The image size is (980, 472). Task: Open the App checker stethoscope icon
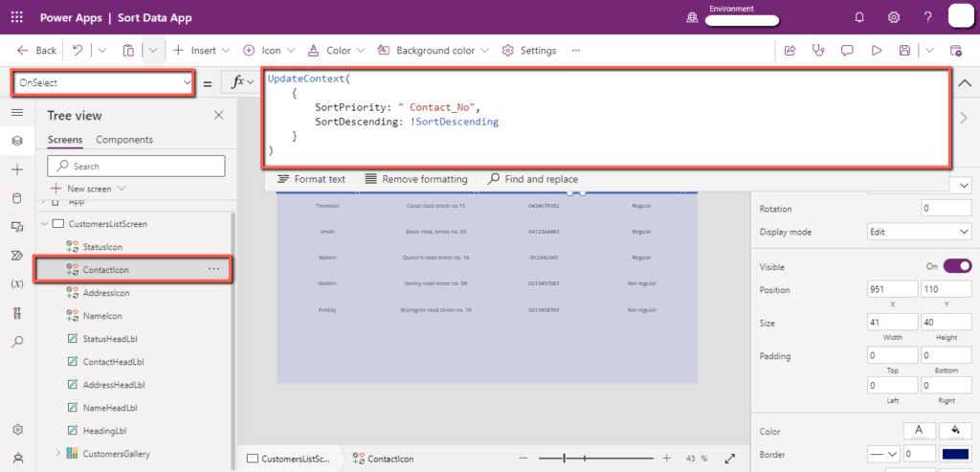(x=818, y=51)
